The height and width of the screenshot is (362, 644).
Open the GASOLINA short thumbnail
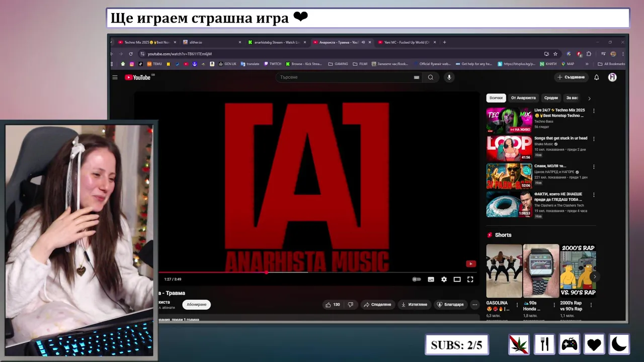[504, 271]
